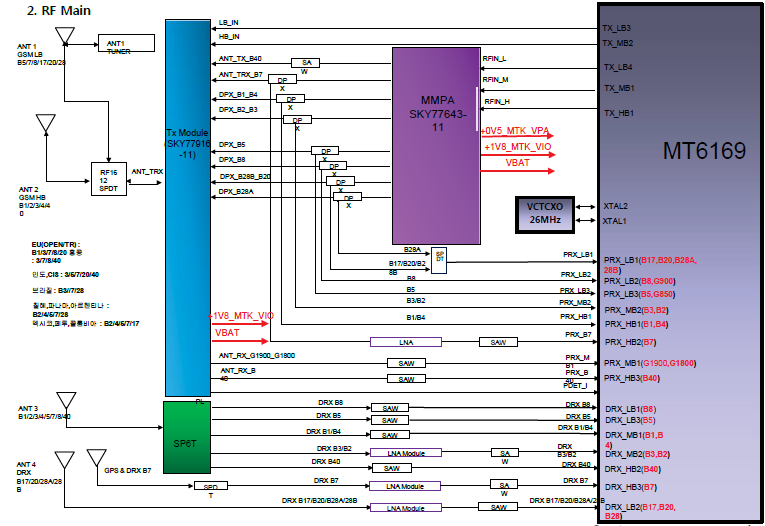This screenshot has width=765, height=526.
Task: Click the LNA Module on DRX B3/B2 line
Action: click(406, 453)
